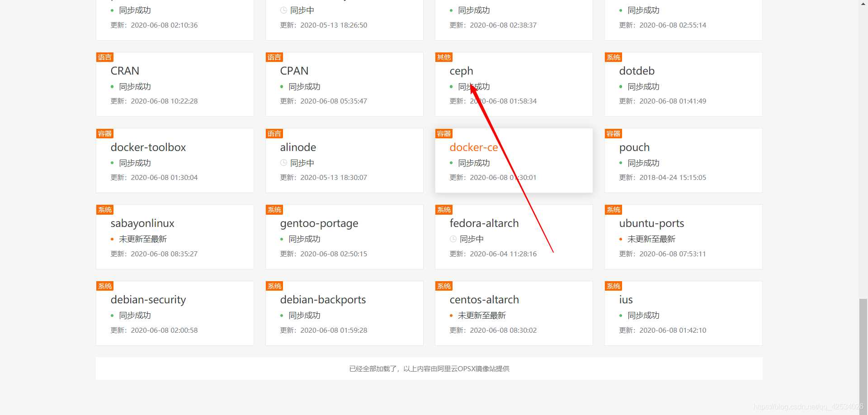Click update time 2020-06-04 11:28:16
Viewport: 868px width, 415px height.
(x=503, y=254)
